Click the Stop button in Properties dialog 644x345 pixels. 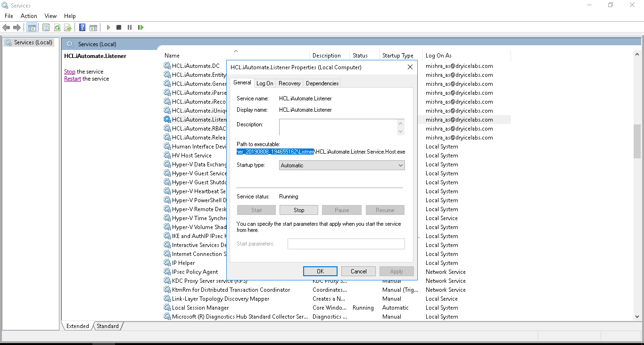click(x=299, y=210)
